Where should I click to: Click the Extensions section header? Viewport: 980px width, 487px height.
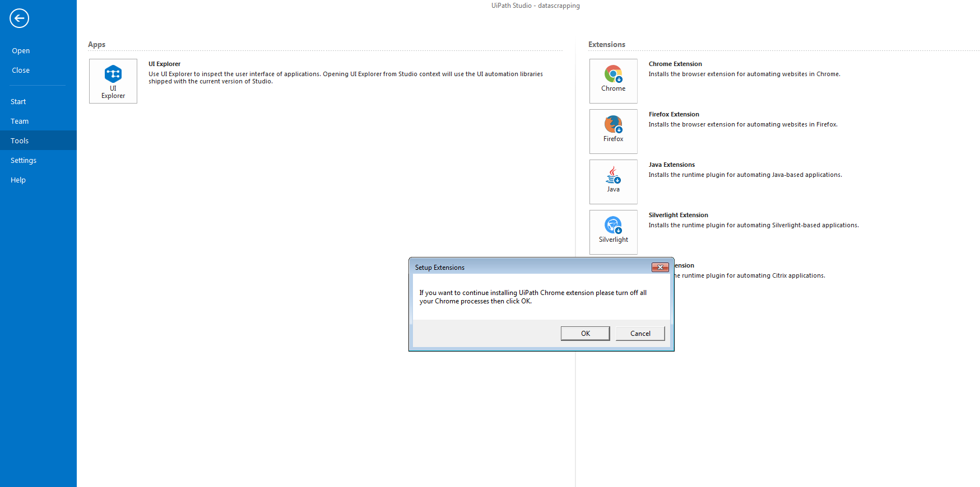(607, 45)
